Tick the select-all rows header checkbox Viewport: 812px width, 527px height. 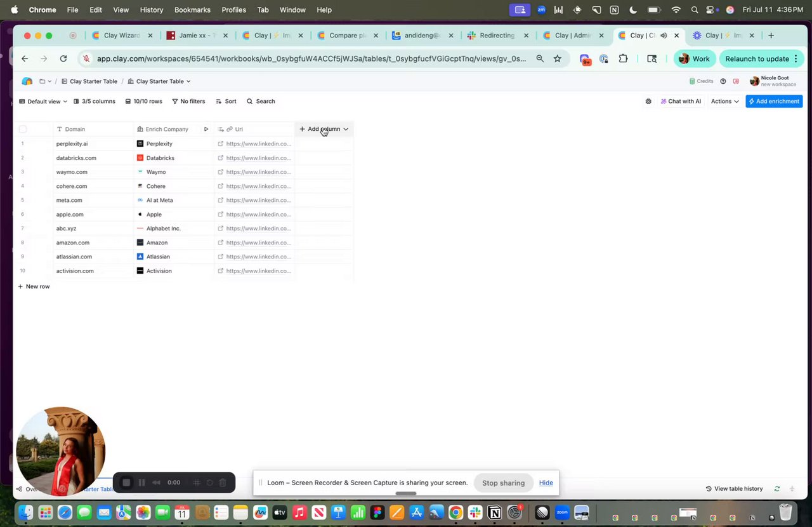click(23, 130)
